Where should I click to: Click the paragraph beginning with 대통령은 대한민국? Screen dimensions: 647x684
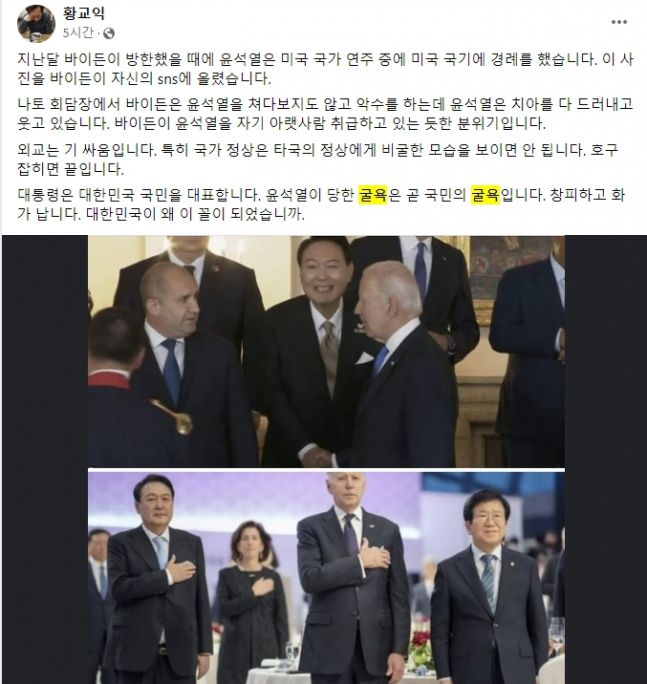pos(322,204)
